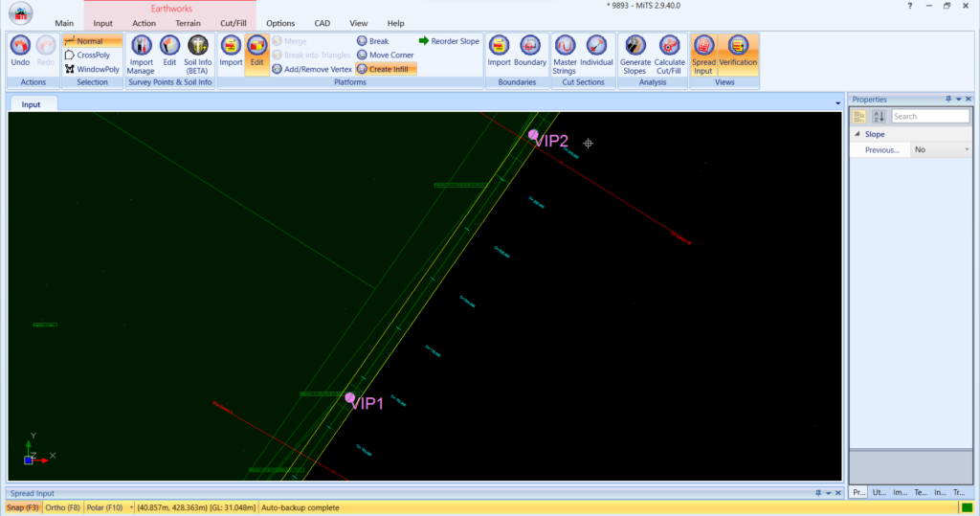Switch to the Im... bottom panel tab
This screenshot has width=980, height=516.
pos(900,493)
